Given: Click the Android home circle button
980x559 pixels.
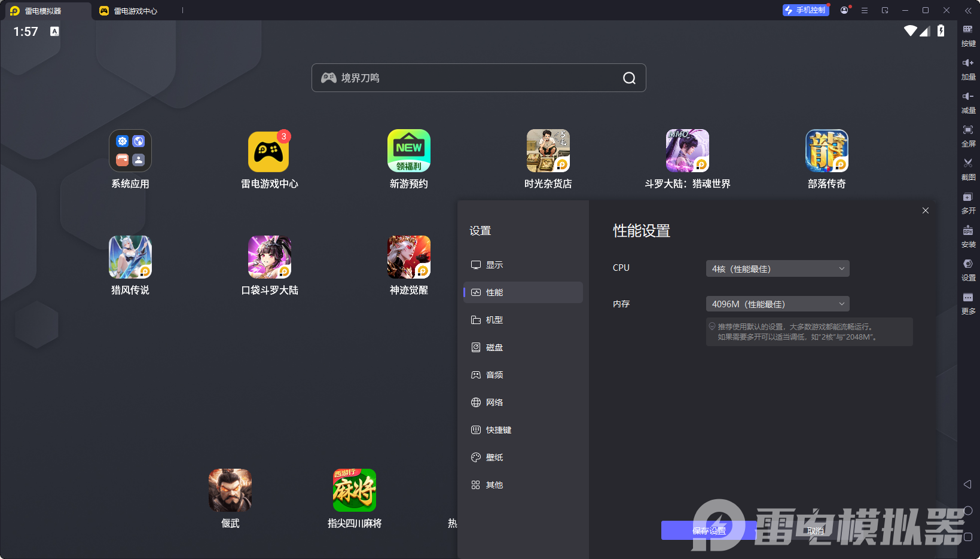Looking at the screenshot, I should [x=968, y=511].
